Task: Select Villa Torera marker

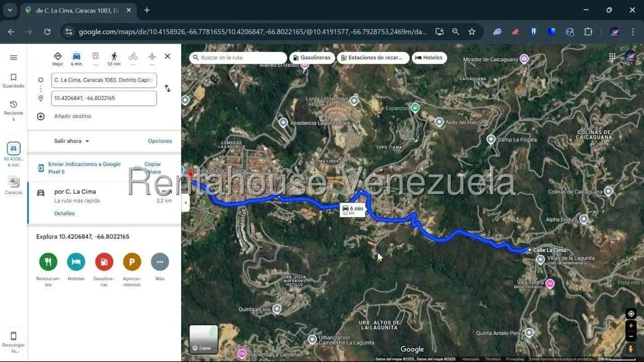Action: [x=550, y=283]
